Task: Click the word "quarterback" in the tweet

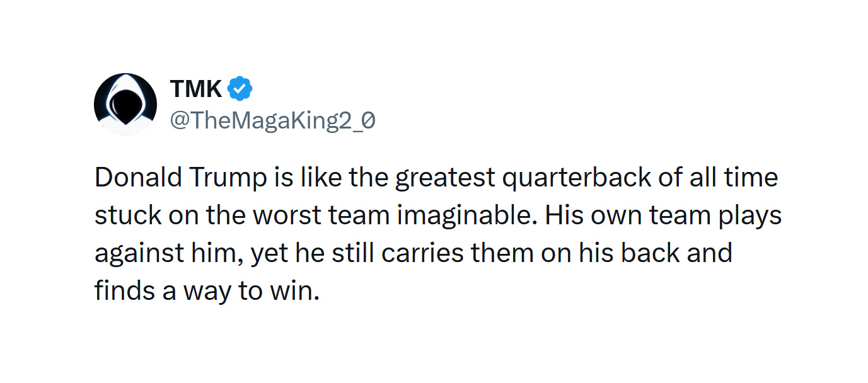Action: (577, 178)
